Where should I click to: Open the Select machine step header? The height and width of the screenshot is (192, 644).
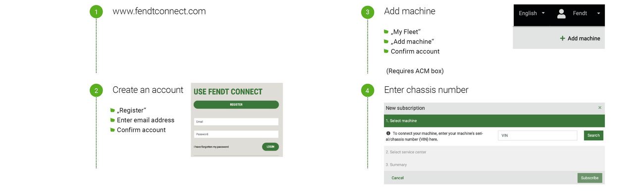pos(494,121)
